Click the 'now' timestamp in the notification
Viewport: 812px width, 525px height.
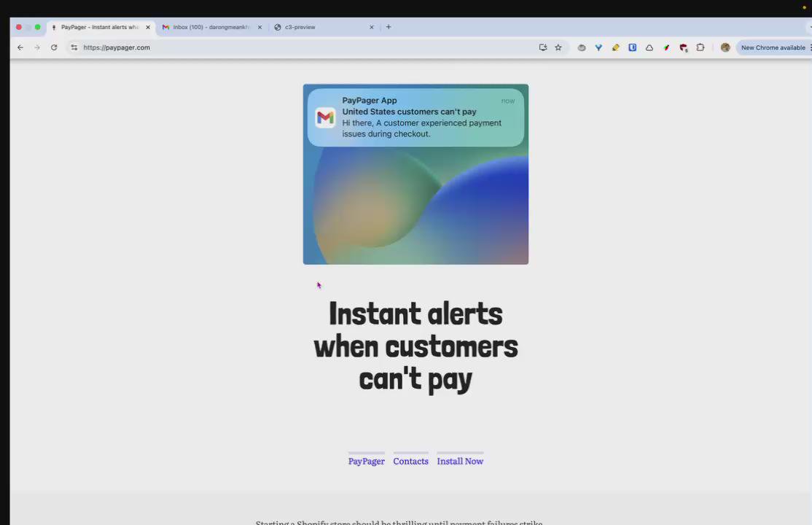pos(508,101)
